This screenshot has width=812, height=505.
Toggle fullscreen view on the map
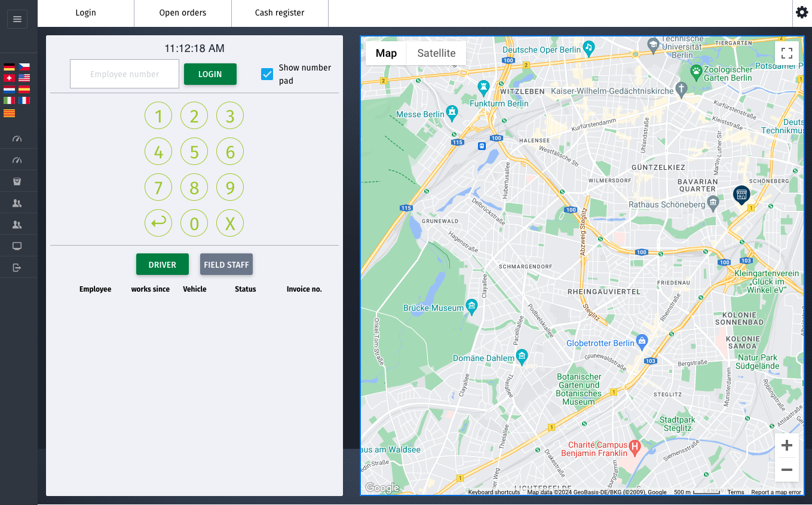787,53
